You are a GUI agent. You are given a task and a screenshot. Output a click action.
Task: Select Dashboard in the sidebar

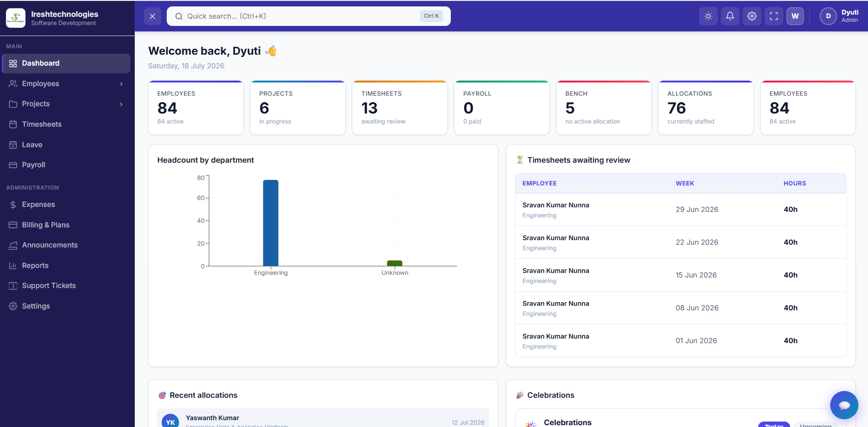click(x=66, y=63)
